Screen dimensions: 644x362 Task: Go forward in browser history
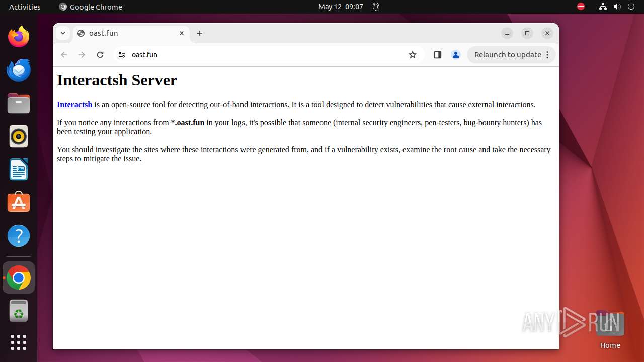point(82,55)
